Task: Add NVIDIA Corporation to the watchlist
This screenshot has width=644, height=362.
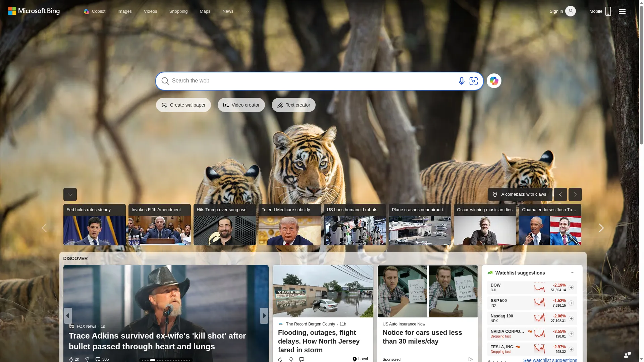Action: (571, 334)
